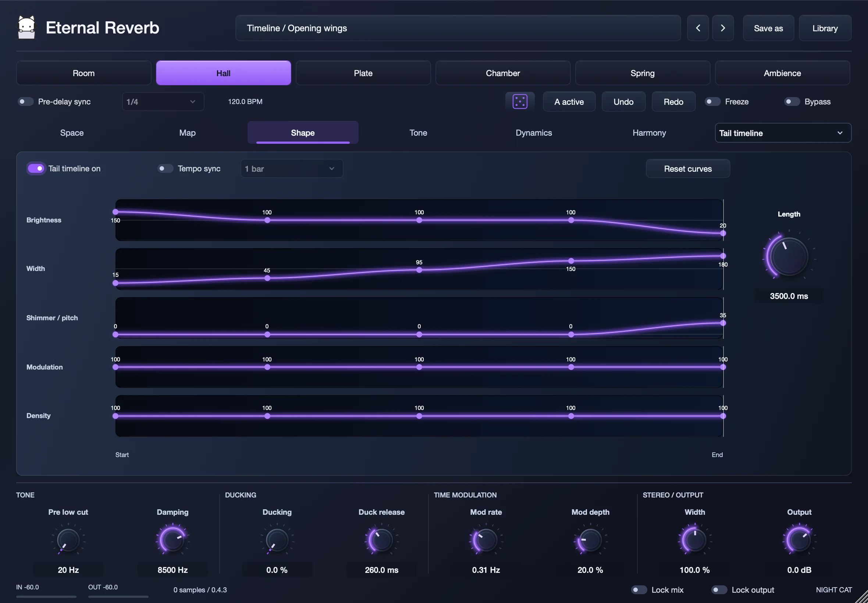This screenshot has height=603, width=868.
Task: Click the Ducking knob
Action: click(277, 540)
